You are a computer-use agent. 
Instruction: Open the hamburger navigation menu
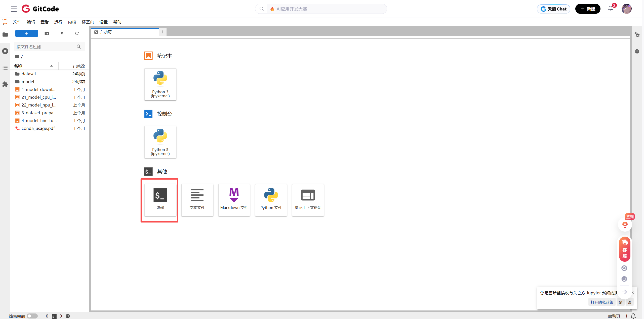pyautogui.click(x=14, y=9)
